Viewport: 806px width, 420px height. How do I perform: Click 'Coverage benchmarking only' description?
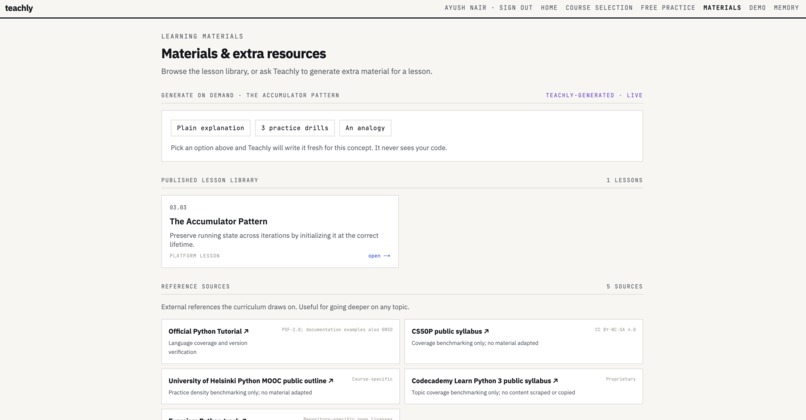point(474,343)
